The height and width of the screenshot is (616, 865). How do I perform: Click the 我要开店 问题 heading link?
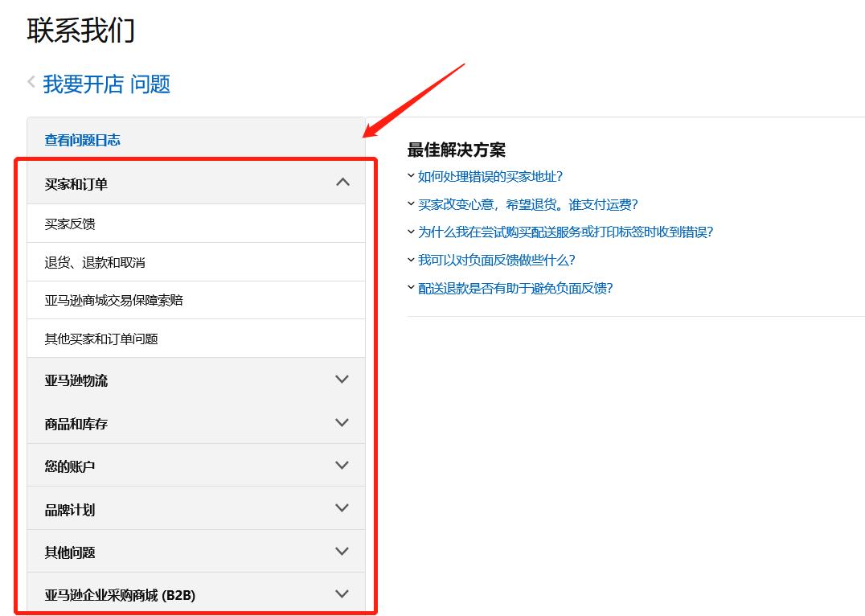106,84
